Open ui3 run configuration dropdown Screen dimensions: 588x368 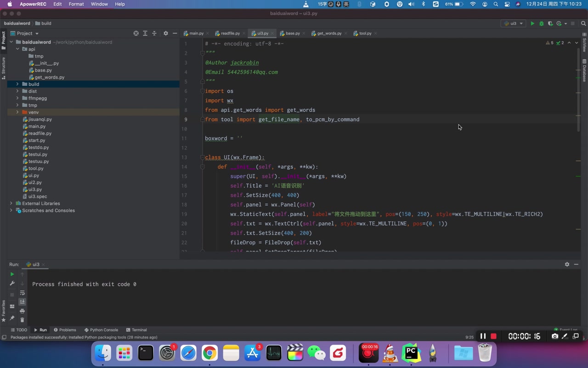pyautogui.click(x=514, y=23)
